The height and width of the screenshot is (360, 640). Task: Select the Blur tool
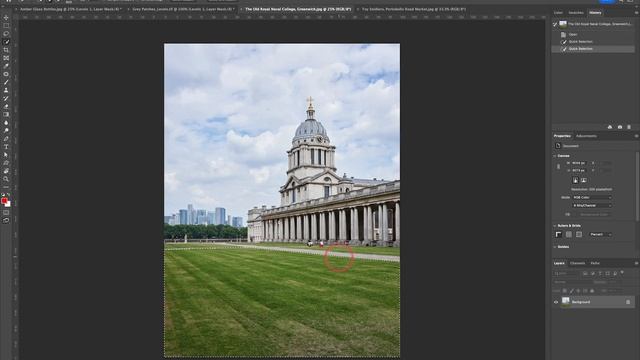coord(6,122)
